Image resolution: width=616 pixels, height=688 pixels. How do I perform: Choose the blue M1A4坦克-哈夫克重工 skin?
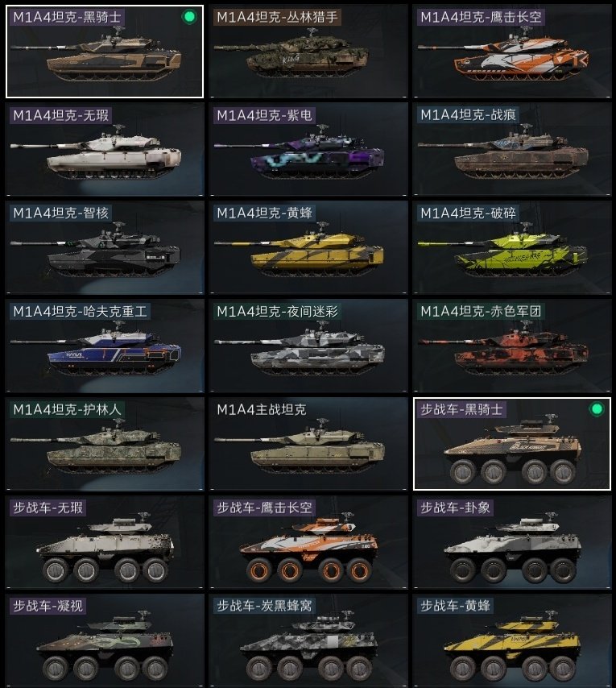pos(105,346)
